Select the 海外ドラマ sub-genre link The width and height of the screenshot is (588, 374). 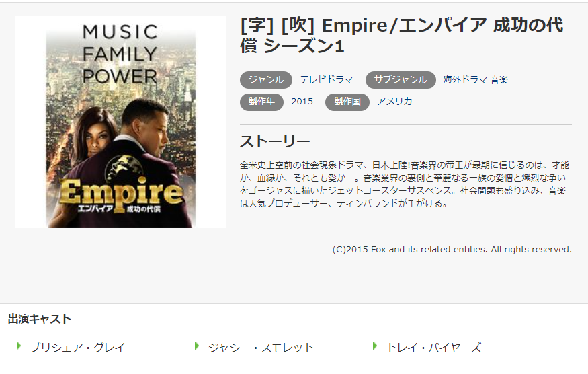(x=466, y=79)
